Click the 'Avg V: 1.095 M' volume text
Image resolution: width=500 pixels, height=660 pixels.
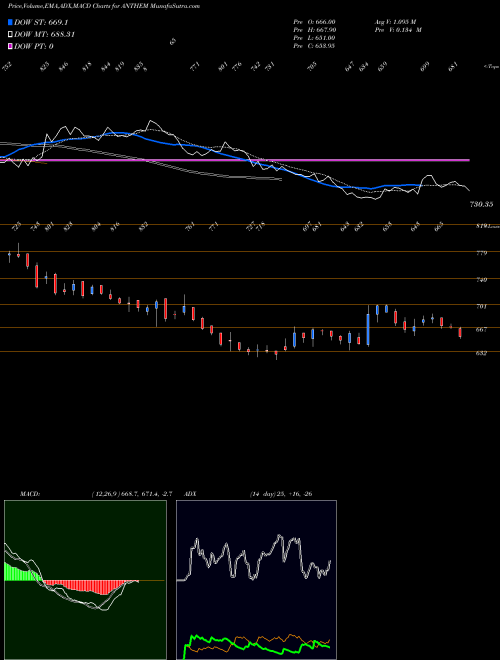pyautogui.click(x=398, y=22)
